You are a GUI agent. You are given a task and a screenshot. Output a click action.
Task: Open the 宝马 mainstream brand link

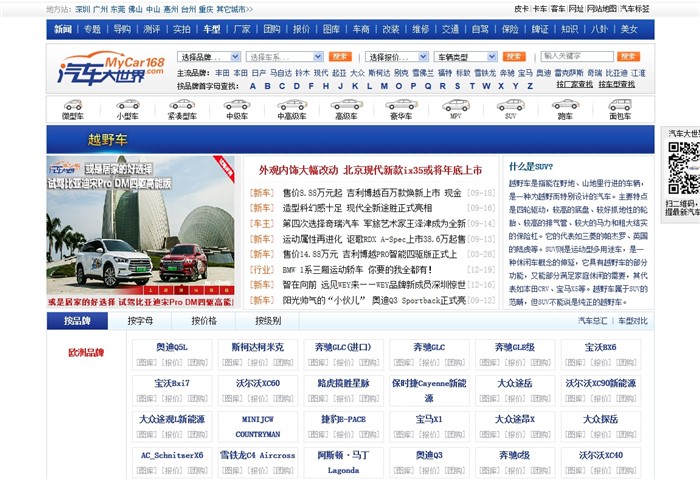(525, 73)
